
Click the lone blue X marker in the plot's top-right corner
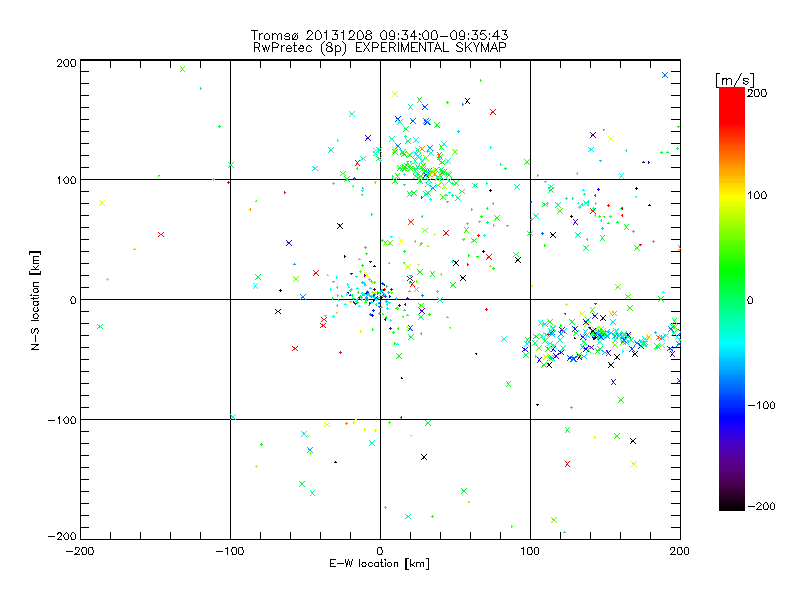[x=665, y=75]
